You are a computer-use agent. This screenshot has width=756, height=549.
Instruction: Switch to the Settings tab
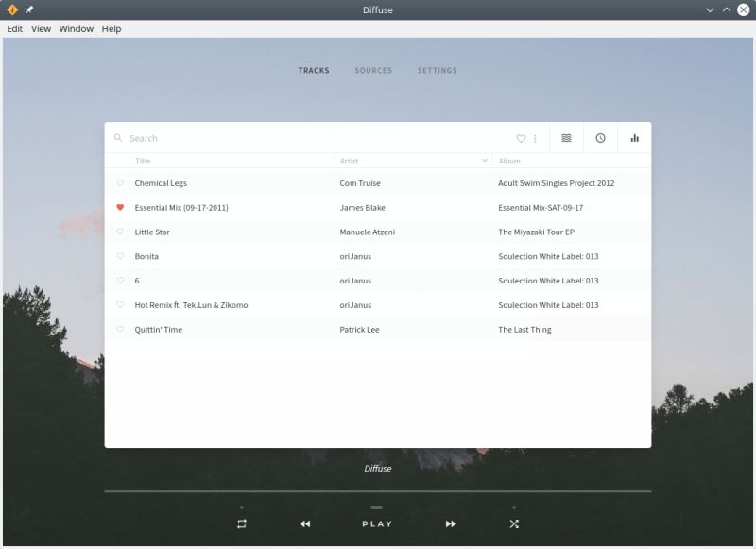(438, 70)
